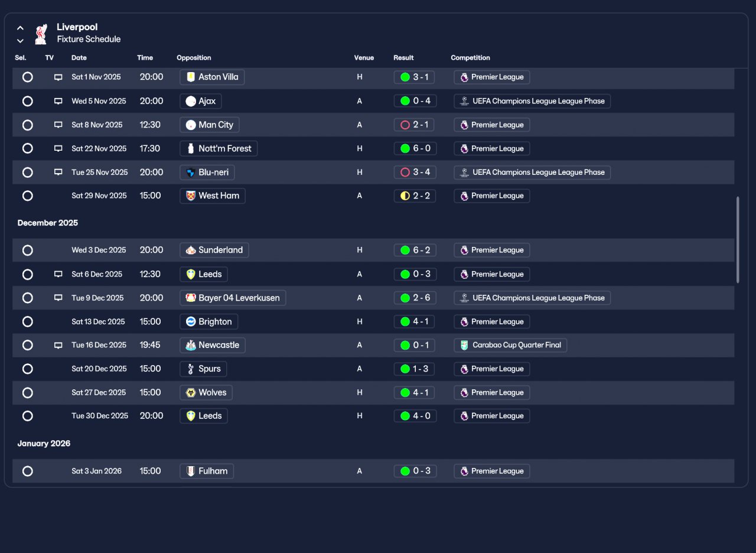Image resolution: width=756 pixels, height=553 pixels.
Task: Click down chevron beside Fixture Schedule
Action: [x=20, y=41]
